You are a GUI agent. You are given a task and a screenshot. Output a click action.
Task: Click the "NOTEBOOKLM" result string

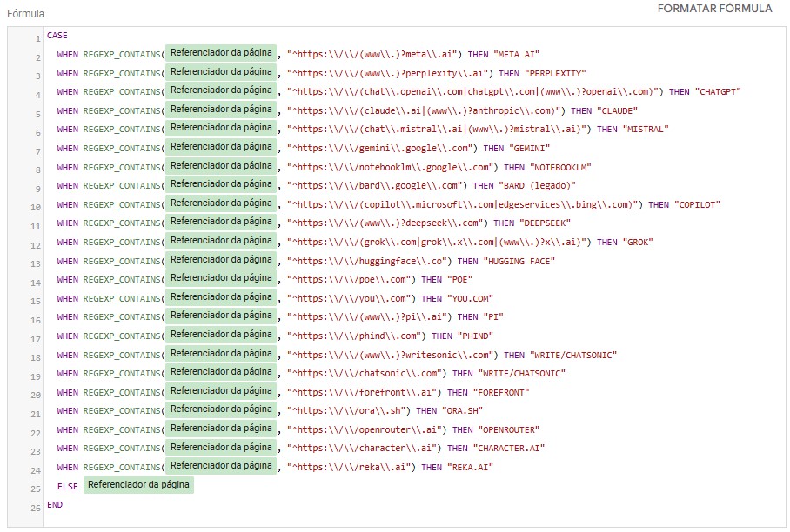560,167
